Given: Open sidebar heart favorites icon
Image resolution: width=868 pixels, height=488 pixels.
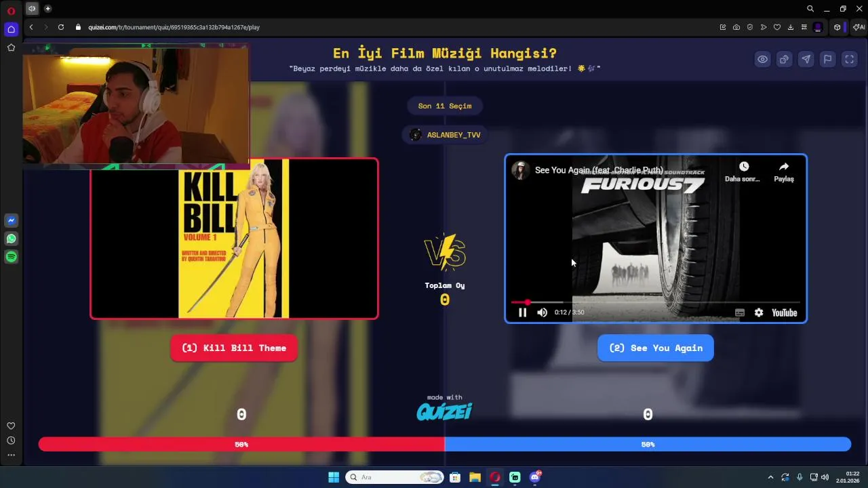Looking at the screenshot, I should click(x=11, y=426).
